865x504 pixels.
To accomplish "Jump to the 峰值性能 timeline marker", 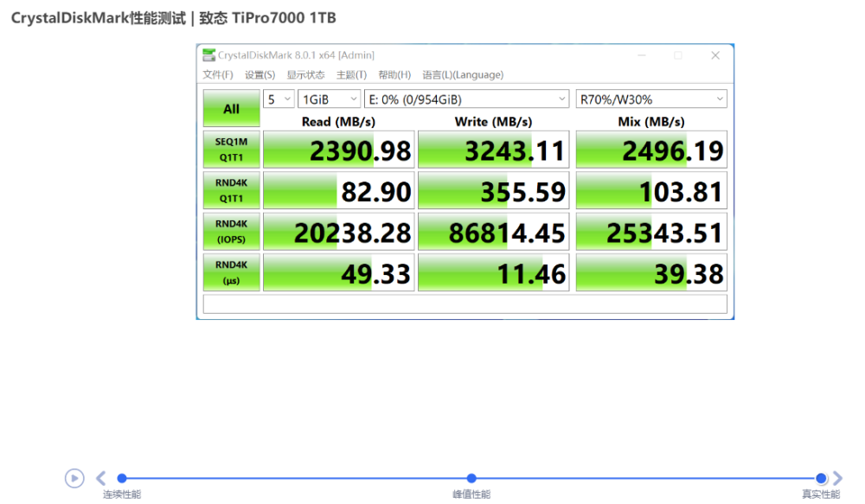I will (x=471, y=478).
